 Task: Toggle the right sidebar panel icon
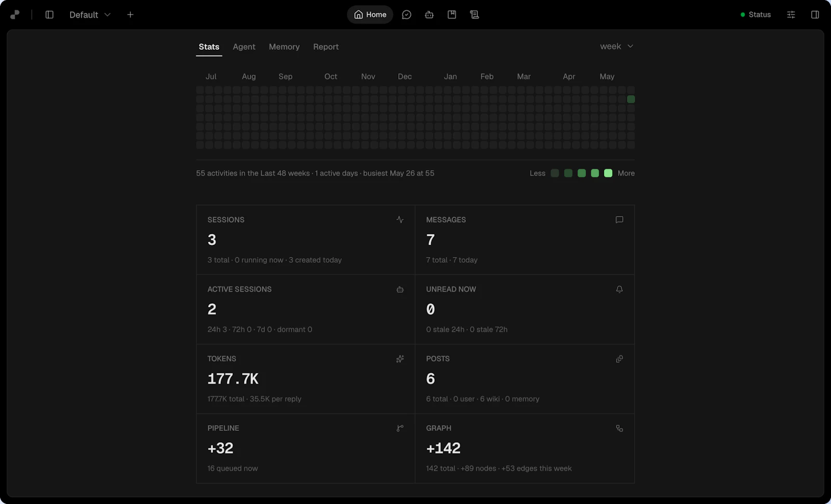tap(815, 15)
